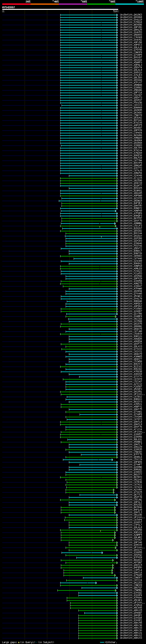Viewport: 146px width, 644px height.
Task: Select the UniRef100_B9N9I7 label
Action: (x=131, y=251)
